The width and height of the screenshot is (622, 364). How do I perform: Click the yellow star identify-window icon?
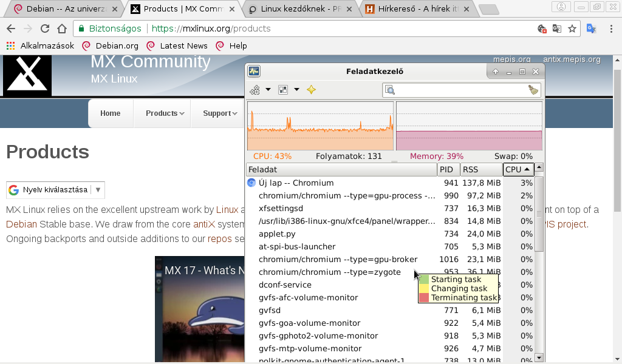tap(312, 90)
